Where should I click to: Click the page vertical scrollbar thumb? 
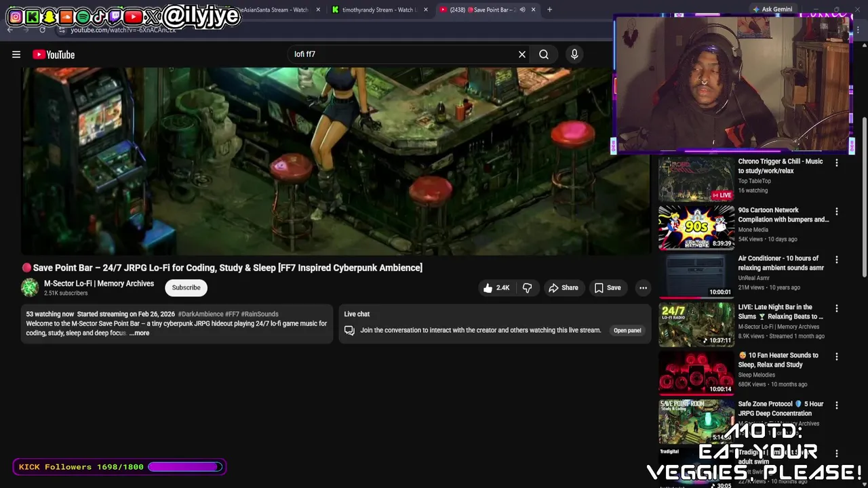point(864,197)
